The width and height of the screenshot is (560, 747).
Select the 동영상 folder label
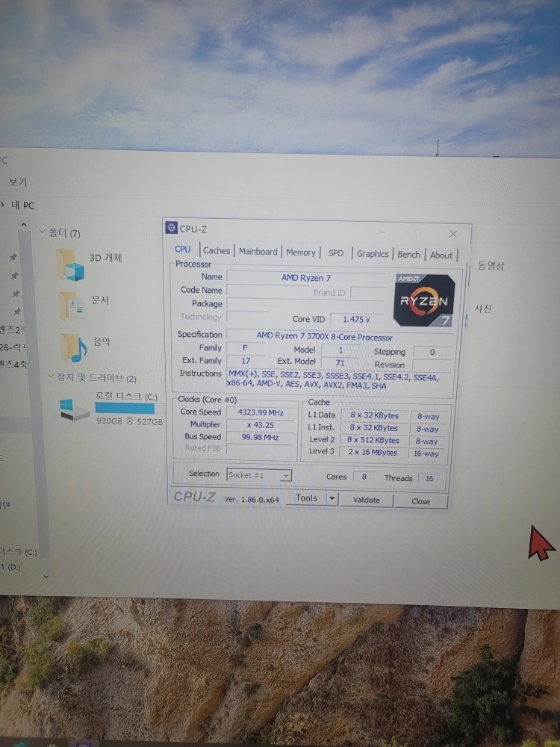coord(491,266)
